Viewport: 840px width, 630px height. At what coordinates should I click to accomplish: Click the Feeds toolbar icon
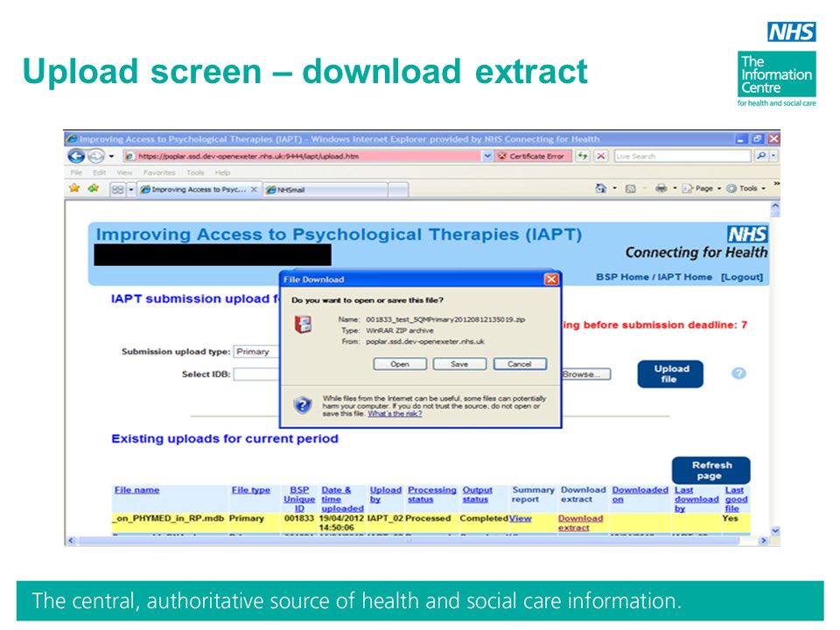coord(631,189)
